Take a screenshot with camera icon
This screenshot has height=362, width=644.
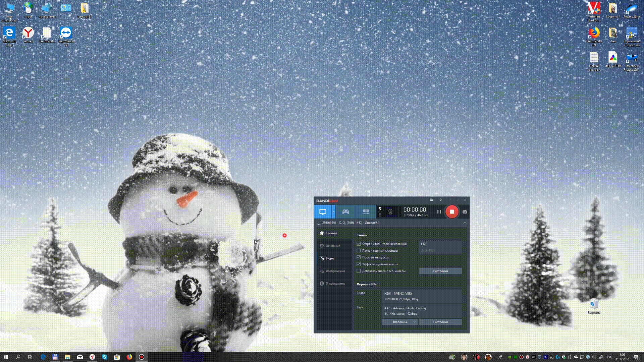tap(465, 212)
